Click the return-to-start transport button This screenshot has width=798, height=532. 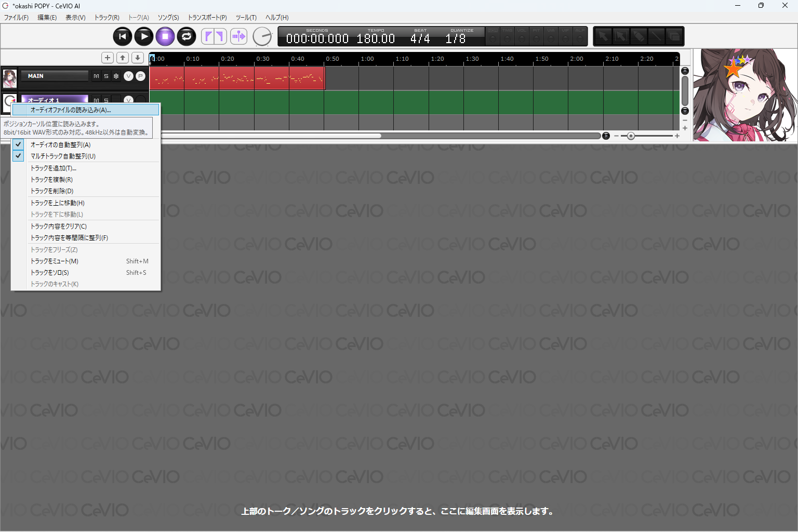tap(123, 36)
